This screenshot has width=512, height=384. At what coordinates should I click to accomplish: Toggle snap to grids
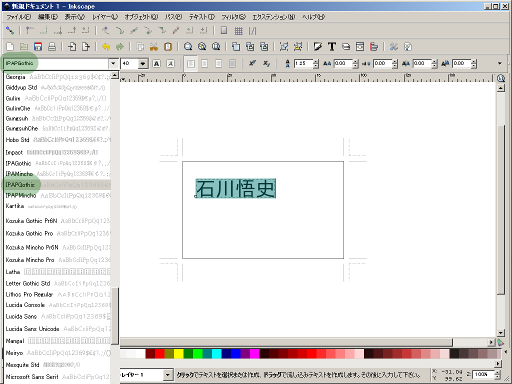point(238,31)
